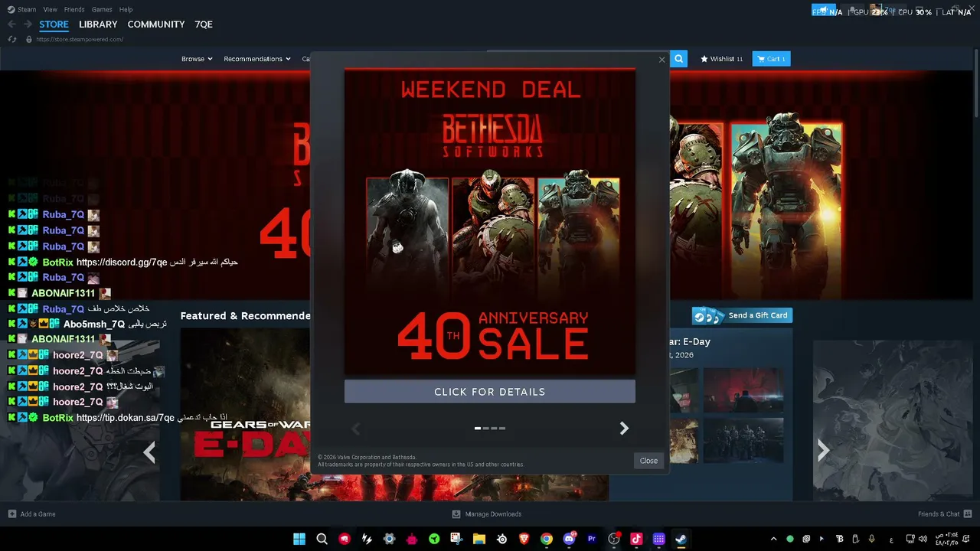The width and height of the screenshot is (980, 551).
Task: Open Premiere Pro from the taskbar
Action: click(592, 539)
